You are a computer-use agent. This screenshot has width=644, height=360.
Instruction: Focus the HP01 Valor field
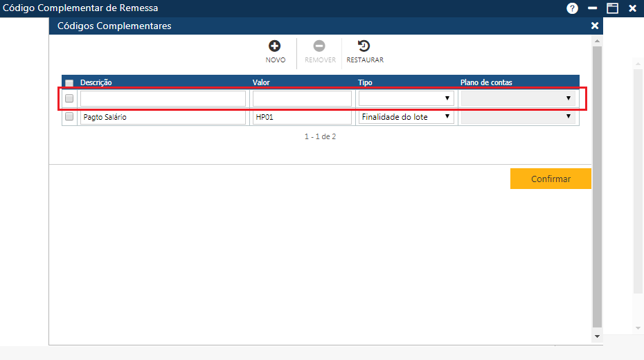tap(302, 117)
